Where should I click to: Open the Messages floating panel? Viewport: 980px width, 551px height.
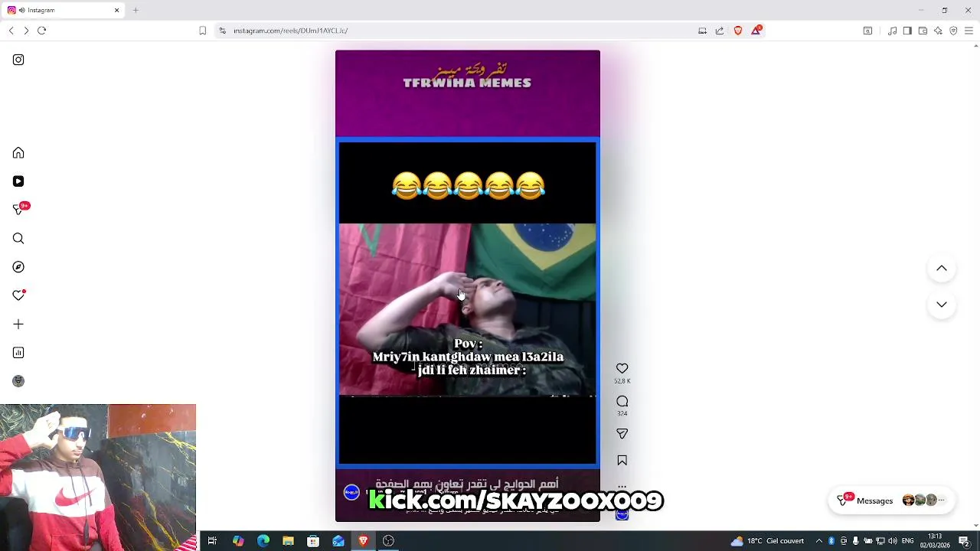point(892,500)
